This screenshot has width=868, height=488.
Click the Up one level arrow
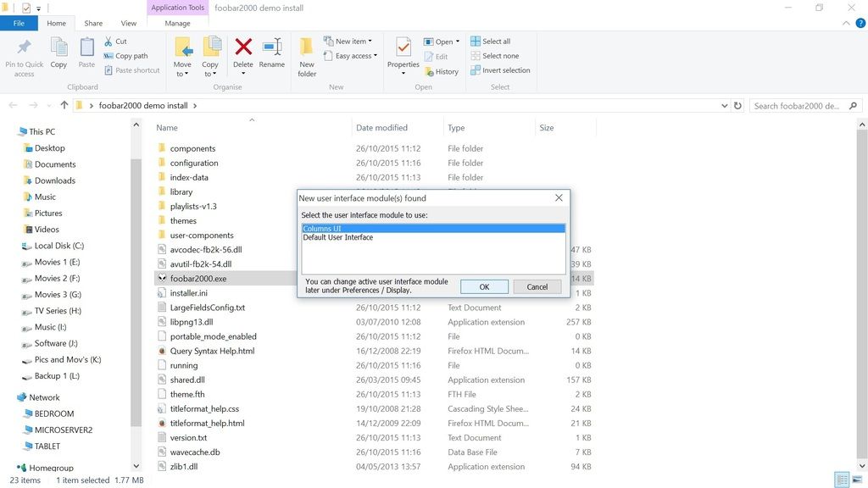(64, 105)
